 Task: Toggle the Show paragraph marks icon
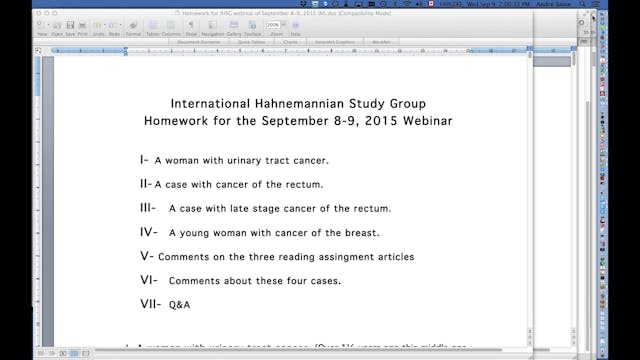click(191, 25)
